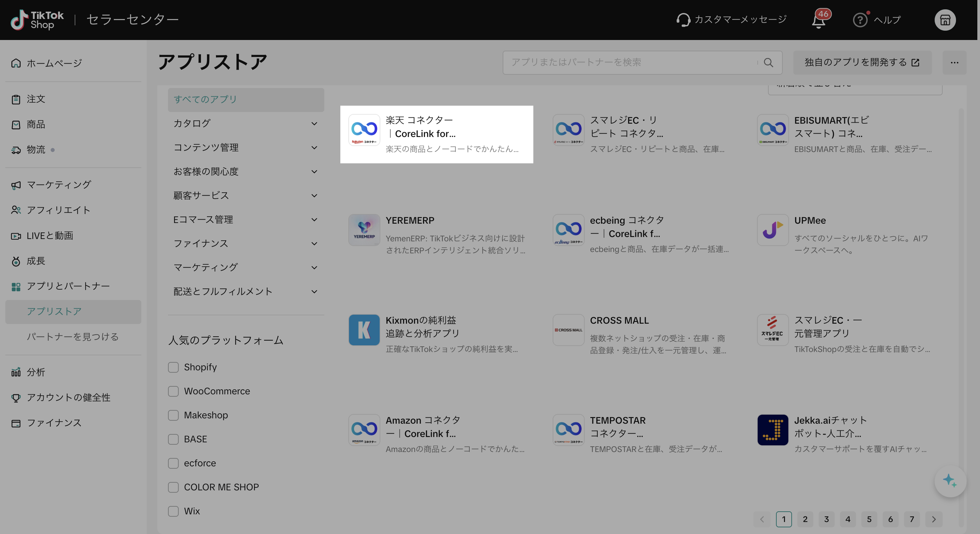
Task: Go to page 3 of results
Action: tap(826, 519)
